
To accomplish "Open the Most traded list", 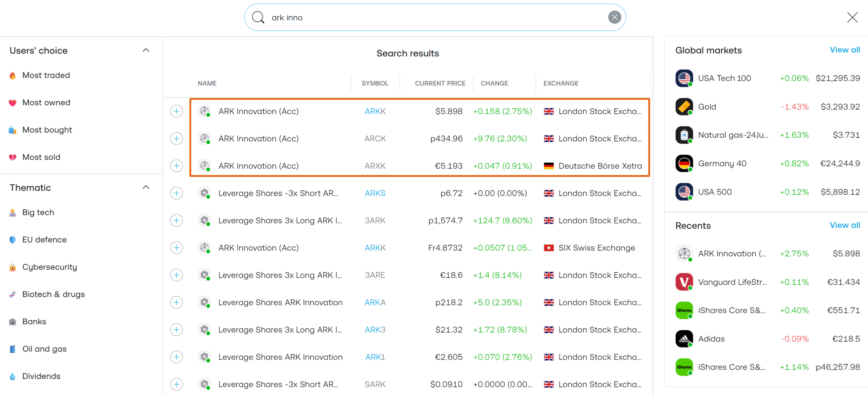I will tap(46, 75).
